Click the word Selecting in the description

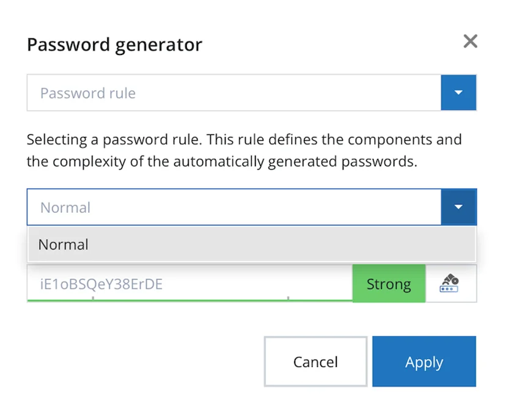pyautogui.click(x=57, y=140)
